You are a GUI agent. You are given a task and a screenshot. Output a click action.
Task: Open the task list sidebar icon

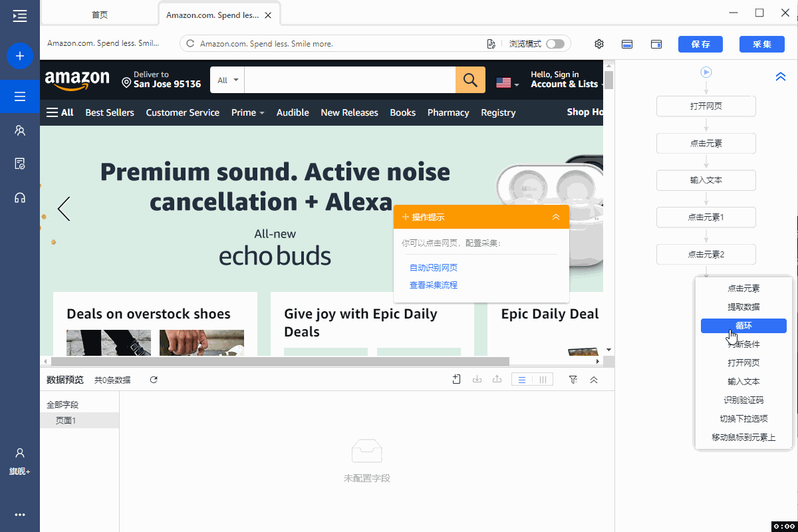pos(20,96)
